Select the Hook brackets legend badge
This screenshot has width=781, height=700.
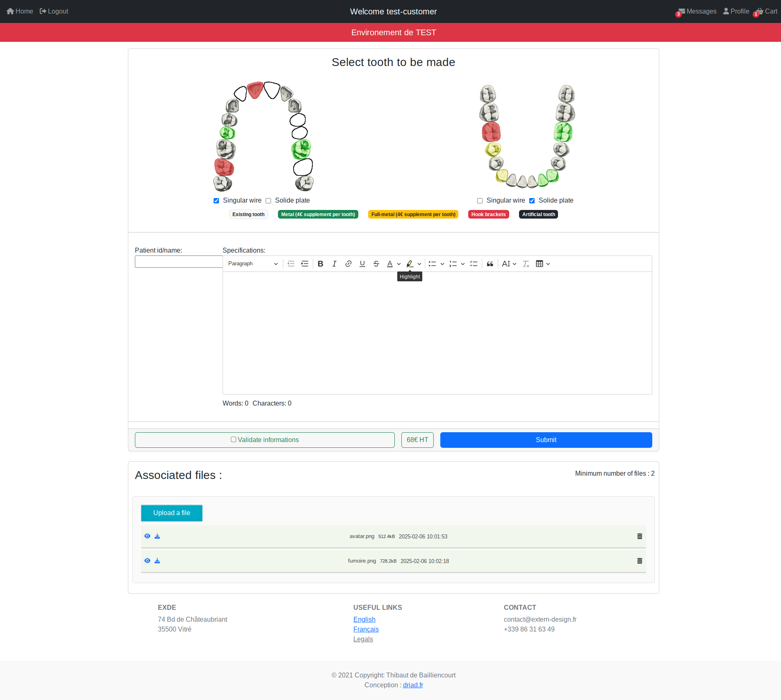[489, 214]
